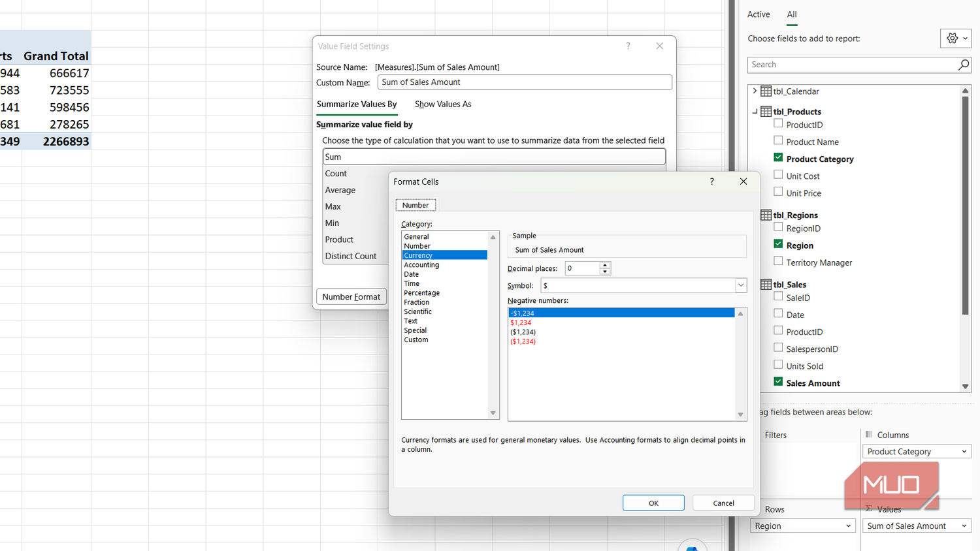Click the help icon in Format Cells dialog
Viewport: 980px width, 551px height.
tap(711, 181)
